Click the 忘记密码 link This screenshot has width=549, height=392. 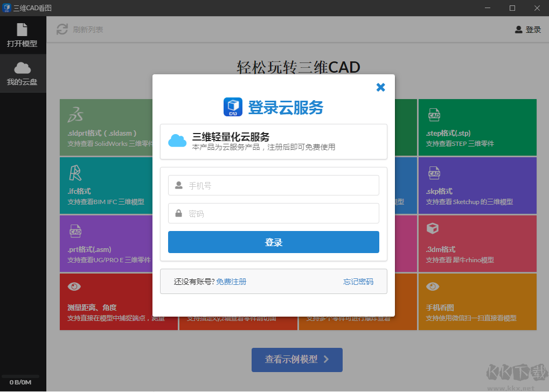click(358, 281)
